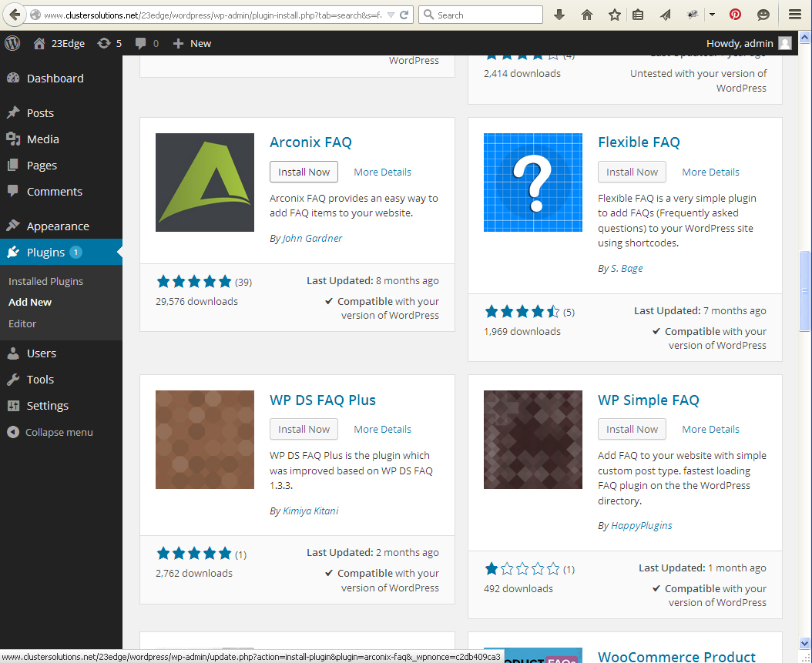812x663 pixels.
Task: View More Details for WP Simple FAQ
Action: pyautogui.click(x=710, y=429)
